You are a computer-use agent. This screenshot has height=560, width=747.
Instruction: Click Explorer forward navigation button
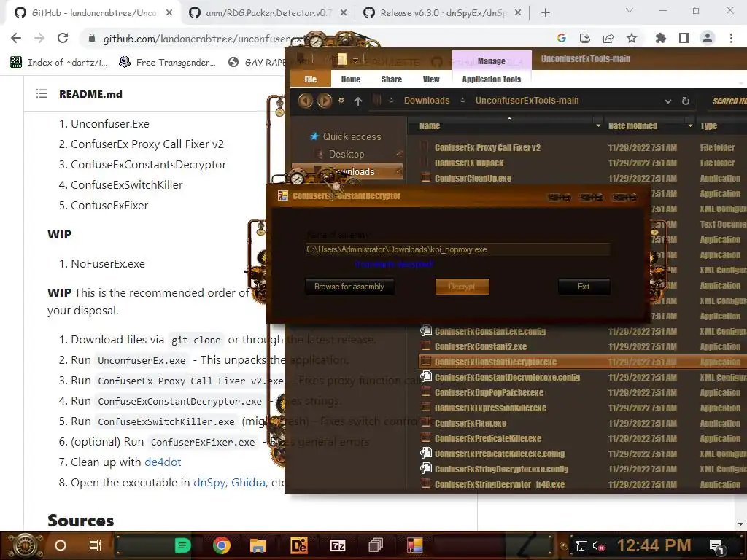point(325,101)
